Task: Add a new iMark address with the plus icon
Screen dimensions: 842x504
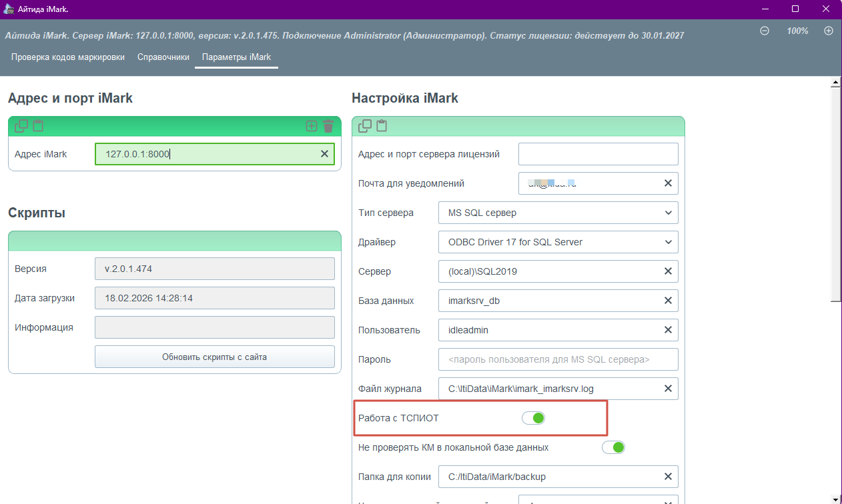Action: coord(311,126)
